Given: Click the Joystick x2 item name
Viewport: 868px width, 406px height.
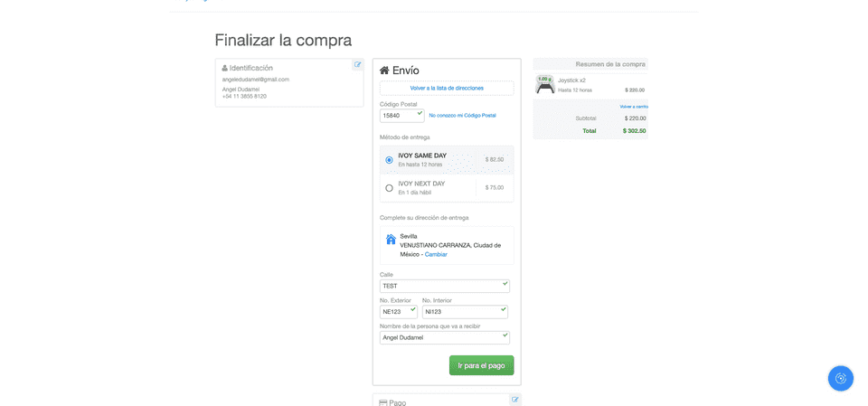Looking at the screenshot, I should pyautogui.click(x=571, y=80).
